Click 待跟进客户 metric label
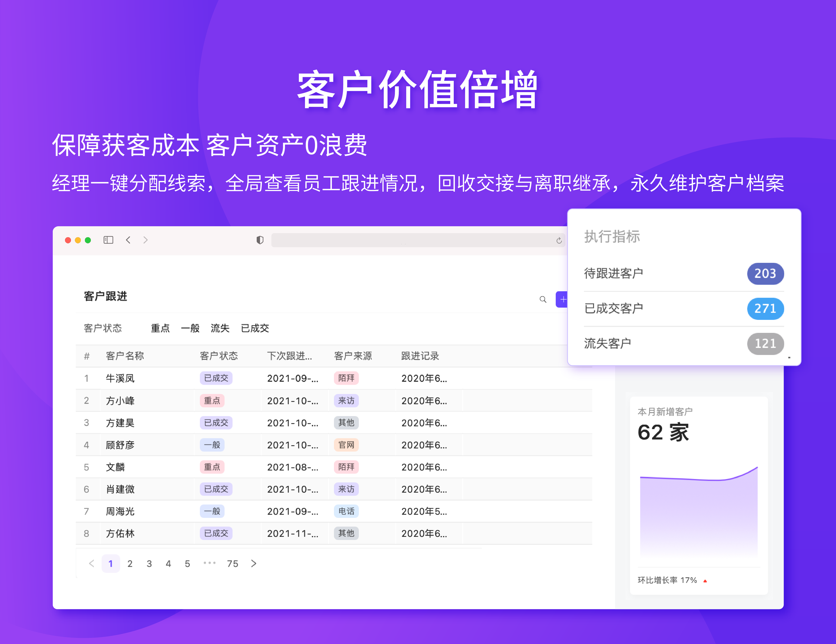This screenshot has height=644, width=836. pos(614,273)
